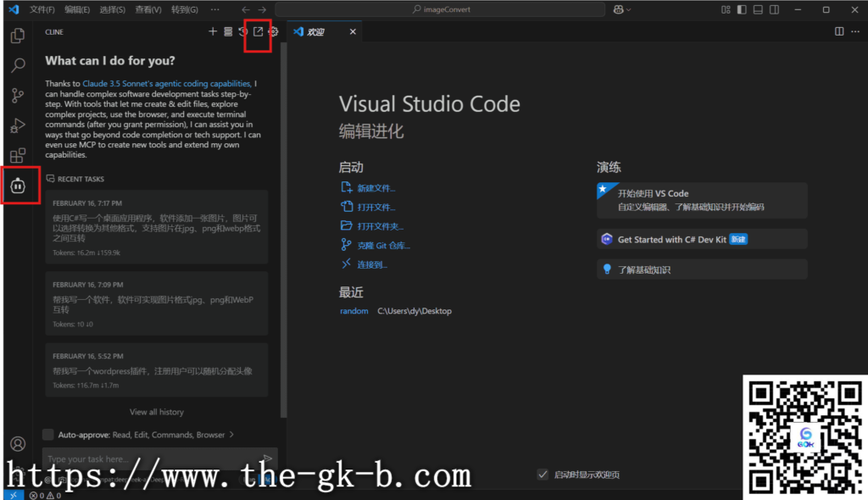Open the Cline robot icon in the activity bar
This screenshot has height=500, width=868.
pyautogui.click(x=18, y=186)
